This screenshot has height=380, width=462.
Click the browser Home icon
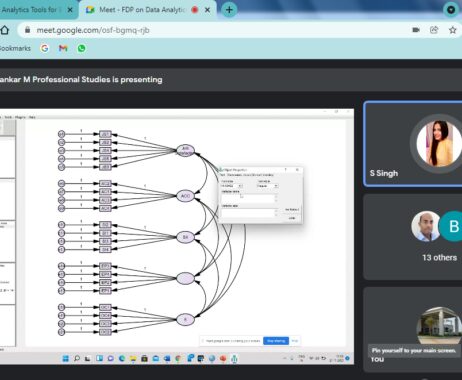(4, 30)
